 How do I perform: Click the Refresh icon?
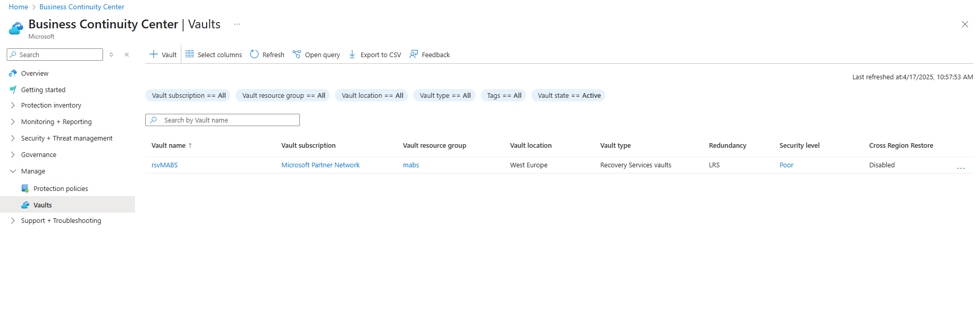[x=255, y=55]
